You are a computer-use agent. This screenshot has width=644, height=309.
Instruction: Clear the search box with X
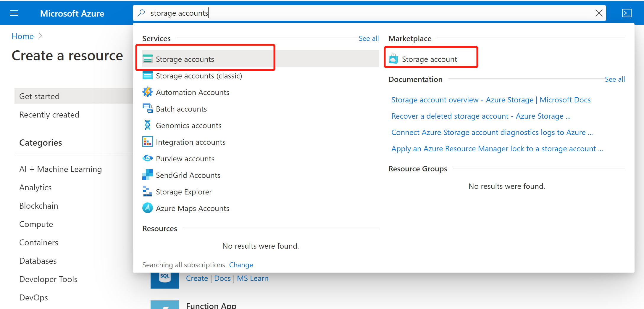click(599, 13)
